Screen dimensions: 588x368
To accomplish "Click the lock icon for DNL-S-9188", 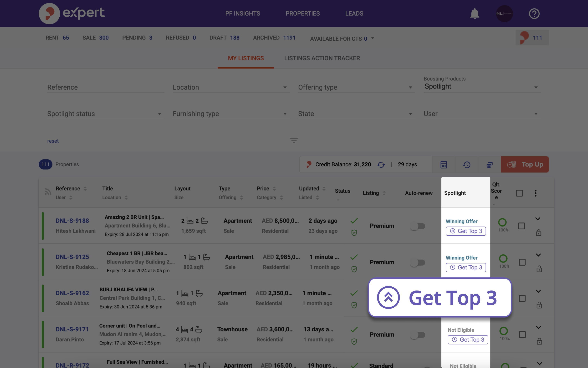I will pyautogui.click(x=538, y=233).
